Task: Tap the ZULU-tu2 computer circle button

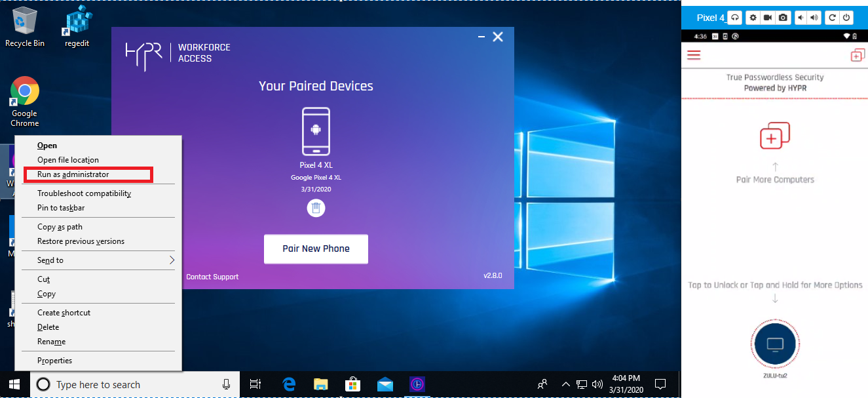Action: (775, 345)
